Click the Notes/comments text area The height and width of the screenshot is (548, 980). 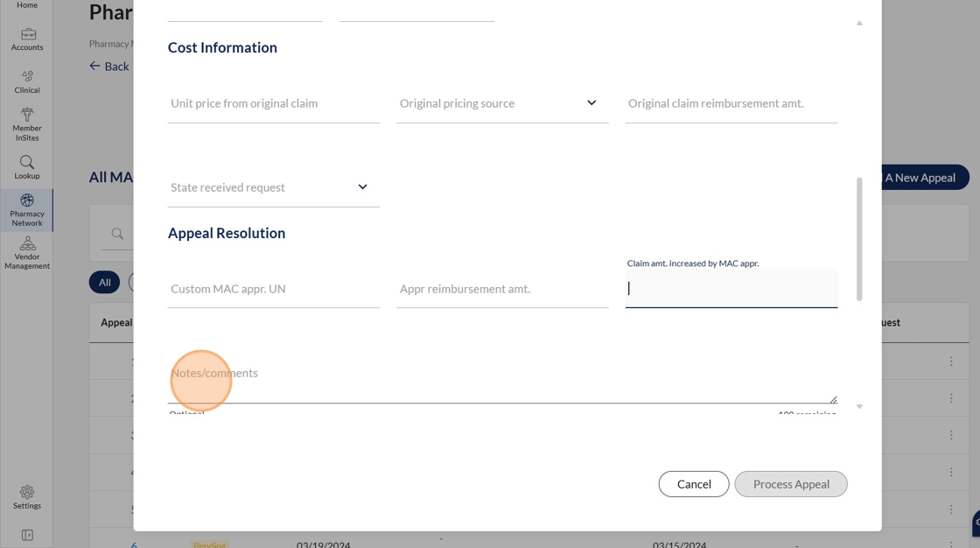coord(501,382)
